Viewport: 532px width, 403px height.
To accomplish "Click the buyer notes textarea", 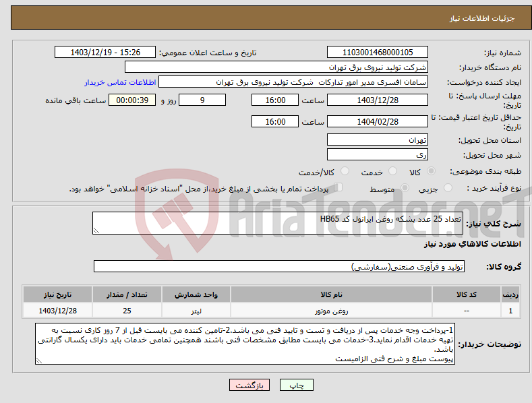I will click(245, 344).
